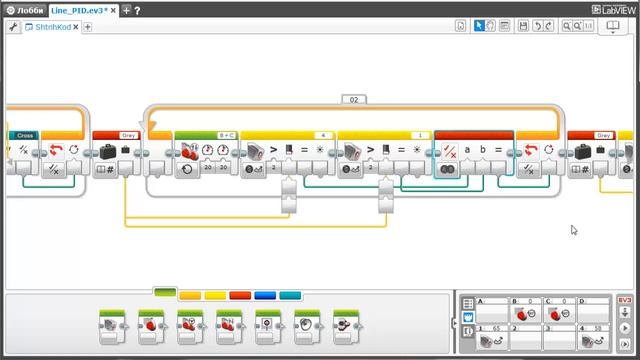Open the yellow Sensor palette tab
The height and width of the screenshot is (360, 640).
[x=215, y=296]
